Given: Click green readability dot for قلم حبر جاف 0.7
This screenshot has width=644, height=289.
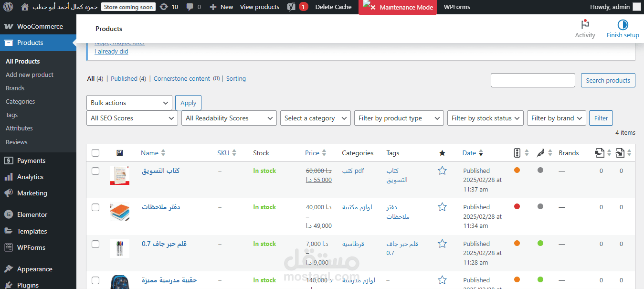Looking at the screenshot, I should click(x=540, y=243).
